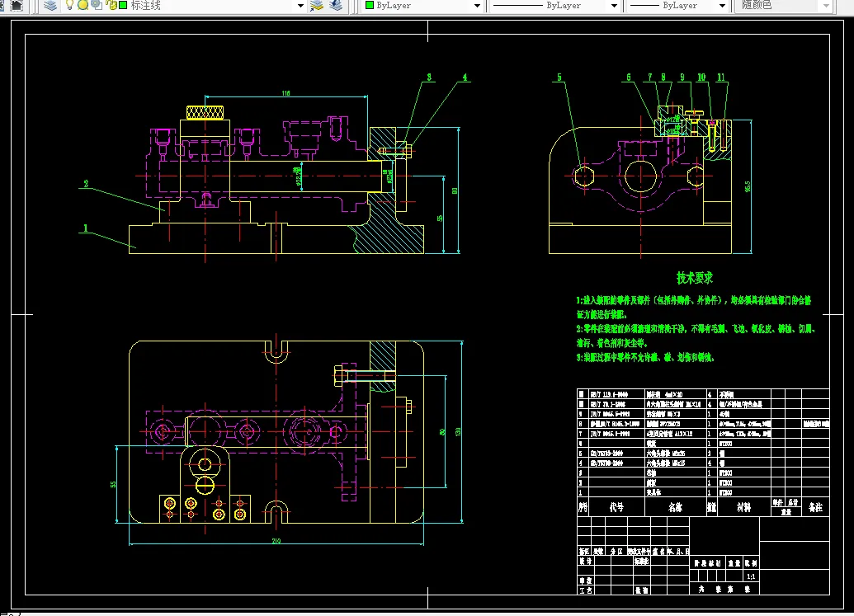Image resolution: width=854 pixels, height=616 pixels.
Task: Select balloon number 1 leader label
Action: pyautogui.click(x=86, y=228)
